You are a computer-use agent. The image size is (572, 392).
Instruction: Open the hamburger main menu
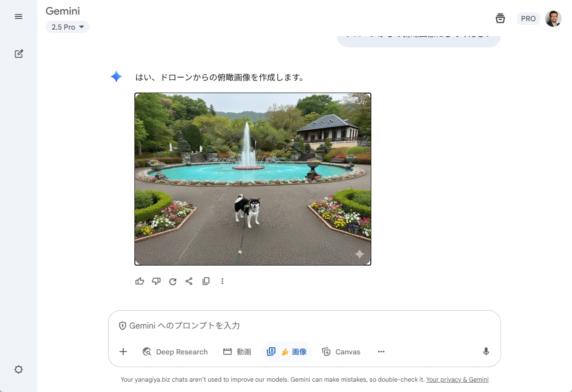pos(18,16)
